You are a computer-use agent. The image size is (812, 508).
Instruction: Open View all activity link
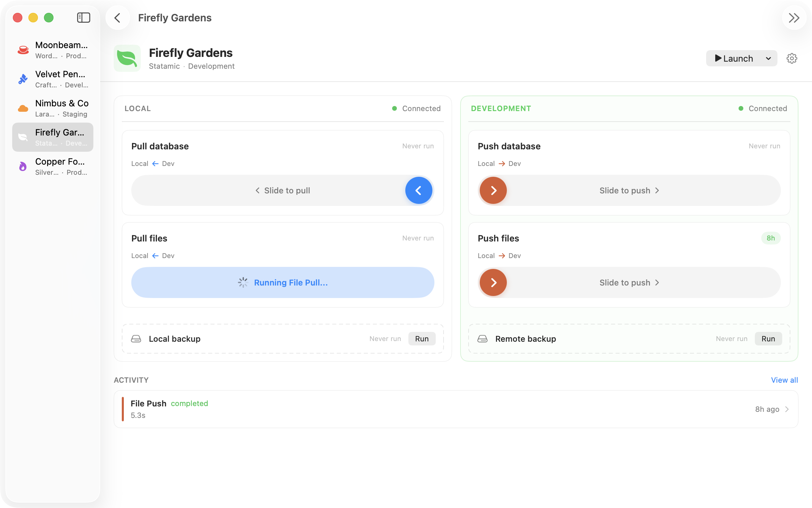pos(784,380)
